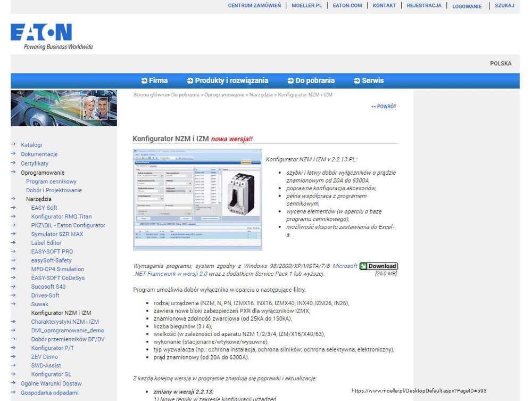
Task: Open Symulator SZR MAX
Action: pos(57,234)
